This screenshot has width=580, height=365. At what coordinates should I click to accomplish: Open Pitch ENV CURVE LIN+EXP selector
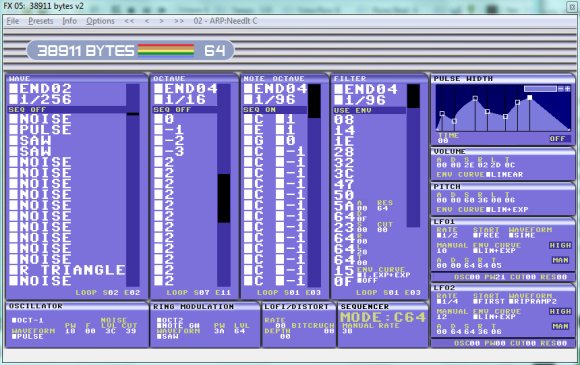click(507, 210)
